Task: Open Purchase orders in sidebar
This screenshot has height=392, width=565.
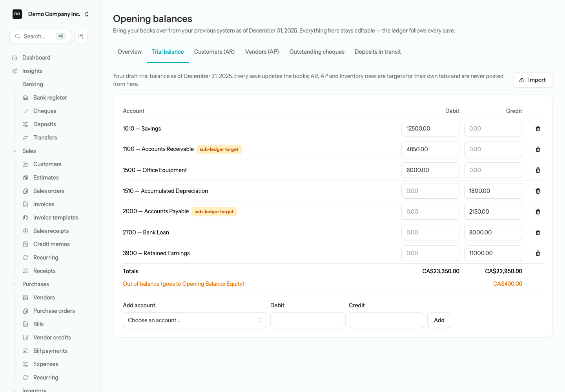Action: click(54, 311)
